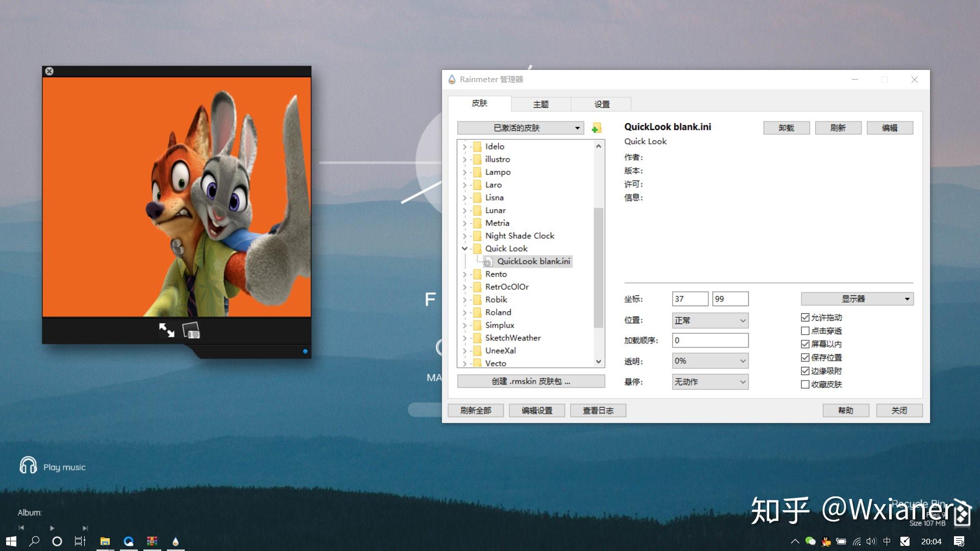
Task: Open File Explorer from taskbar
Action: tap(105, 541)
